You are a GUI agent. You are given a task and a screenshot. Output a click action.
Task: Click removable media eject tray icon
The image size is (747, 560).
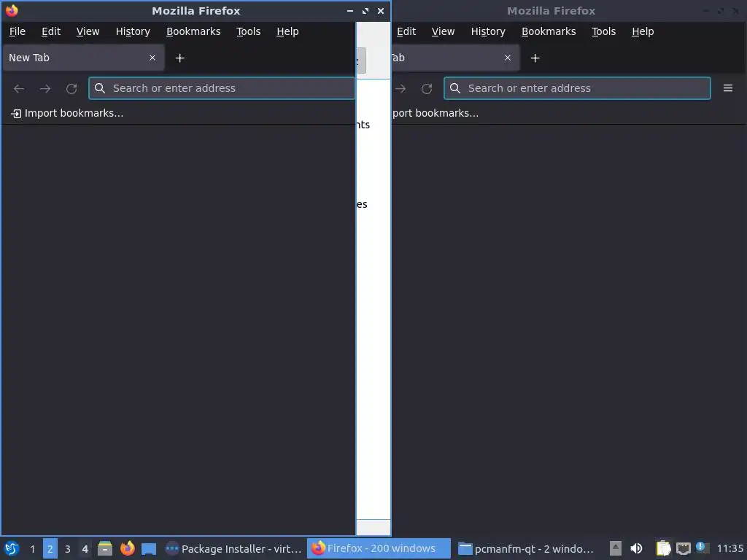(616, 548)
